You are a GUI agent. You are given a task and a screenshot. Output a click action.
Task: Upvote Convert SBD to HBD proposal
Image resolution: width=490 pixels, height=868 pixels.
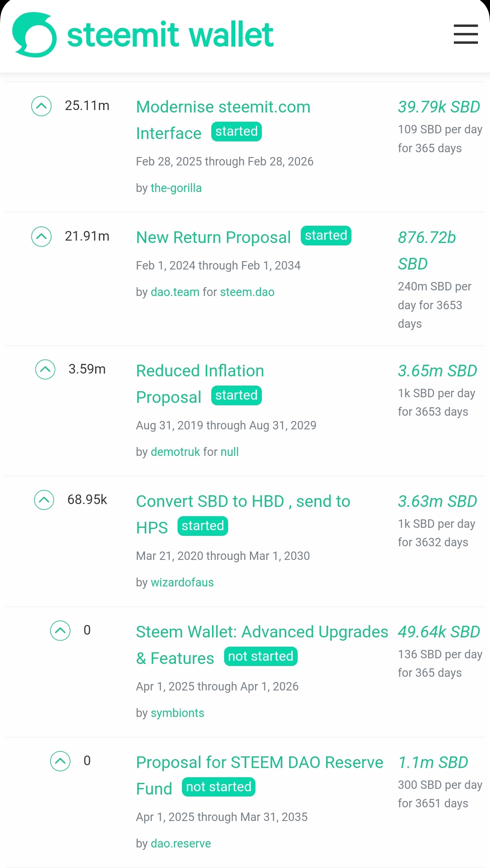point(44,500)
